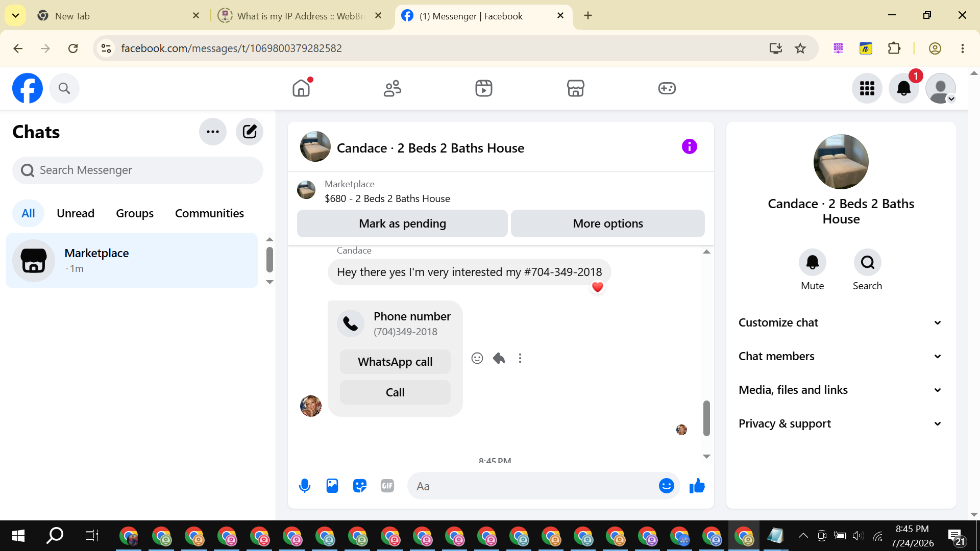Image resolution: width=980 pixels, height=551 pixels.
Task: Select the Communities chats filter
Action: coord(209,213)
